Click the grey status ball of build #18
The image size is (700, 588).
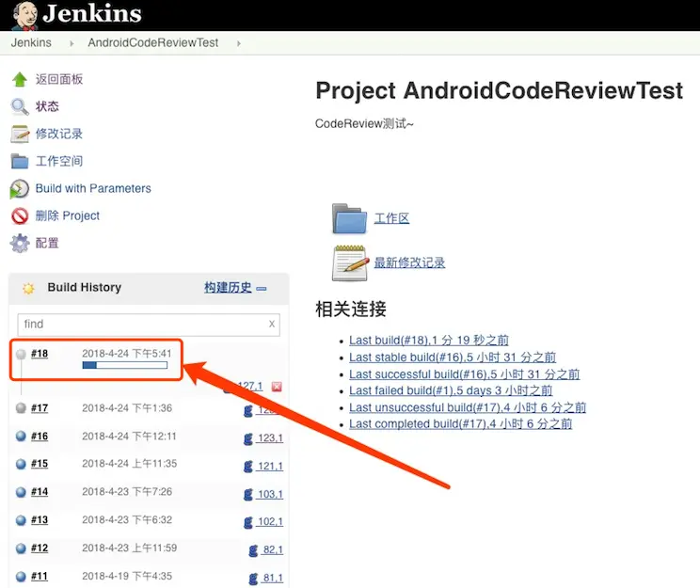pos(21,354)
